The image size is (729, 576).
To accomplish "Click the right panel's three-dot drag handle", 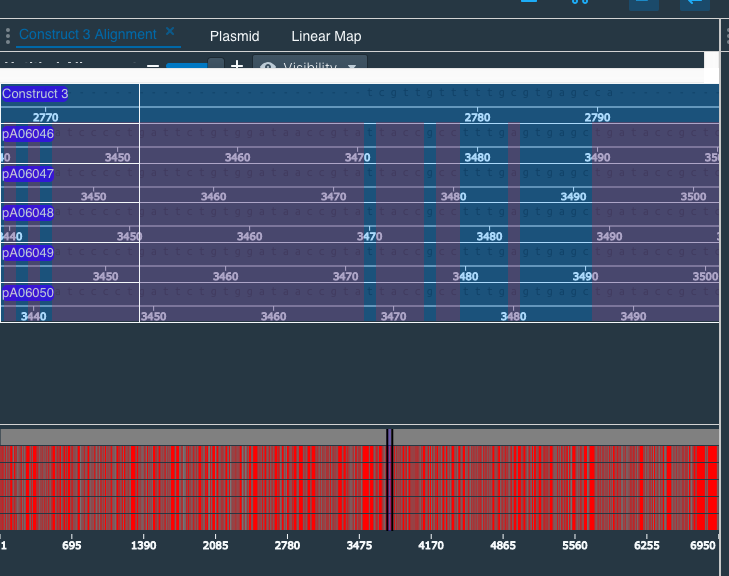I will pyautogui.click(x=727, y=36).
